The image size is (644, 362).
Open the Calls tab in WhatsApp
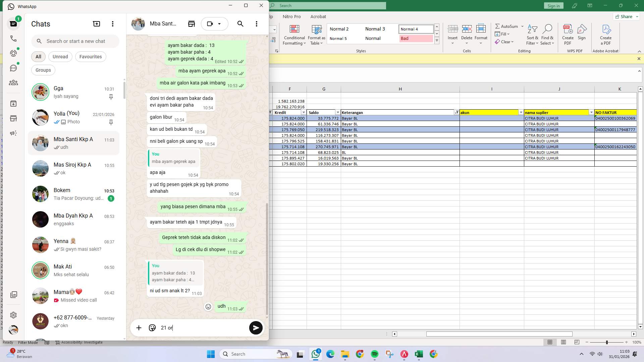coord(13,39)
